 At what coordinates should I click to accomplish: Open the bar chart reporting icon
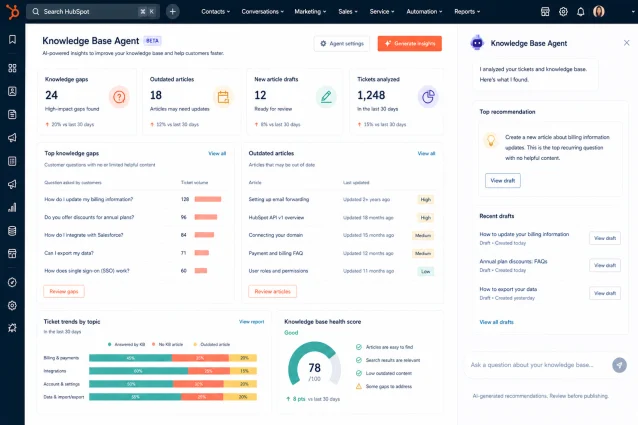pyautogui.click(x=13, y=207)
